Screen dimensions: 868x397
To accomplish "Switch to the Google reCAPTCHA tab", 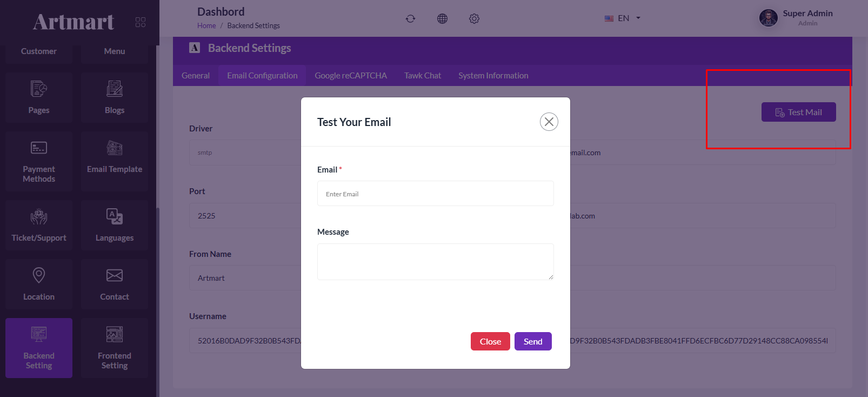I will tap(351, 76).
